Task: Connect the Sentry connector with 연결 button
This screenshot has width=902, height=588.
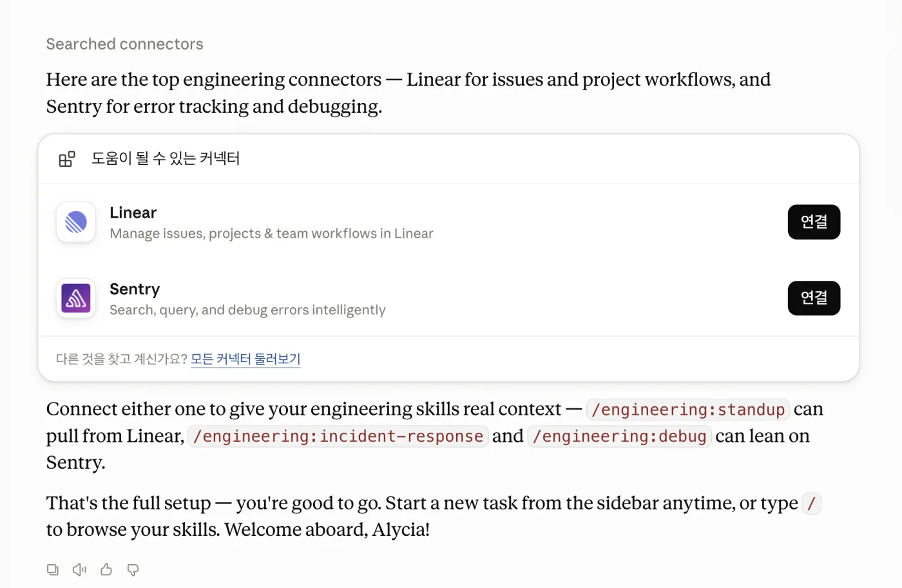Action: click(814, 298)
